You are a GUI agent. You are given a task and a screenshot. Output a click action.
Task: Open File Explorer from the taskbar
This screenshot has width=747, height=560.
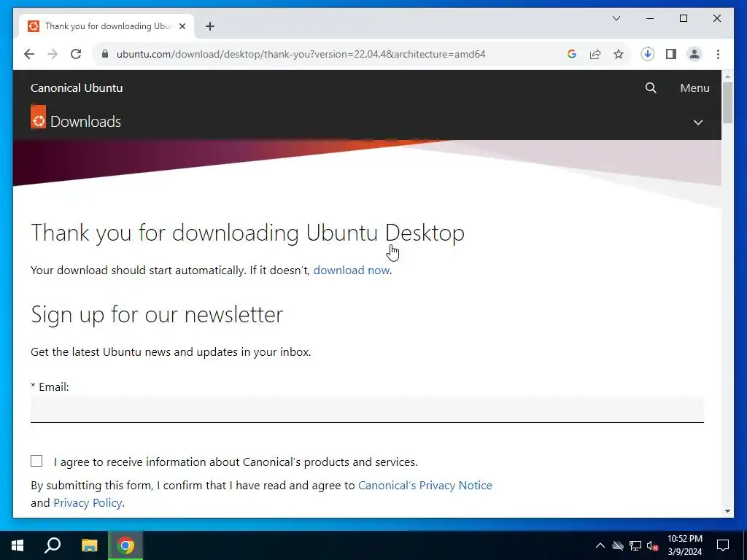(x=89, y=545)
